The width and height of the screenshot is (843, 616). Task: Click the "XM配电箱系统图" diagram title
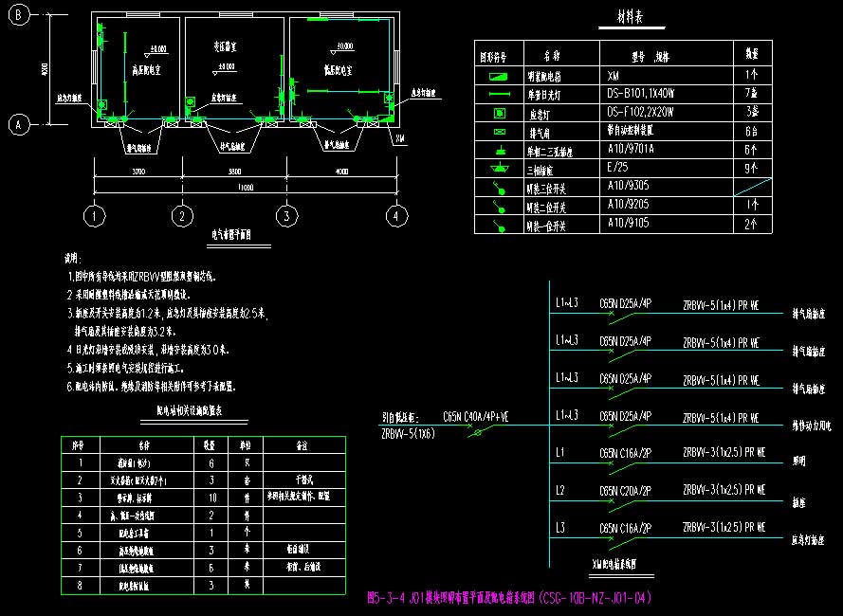[614, 564]
